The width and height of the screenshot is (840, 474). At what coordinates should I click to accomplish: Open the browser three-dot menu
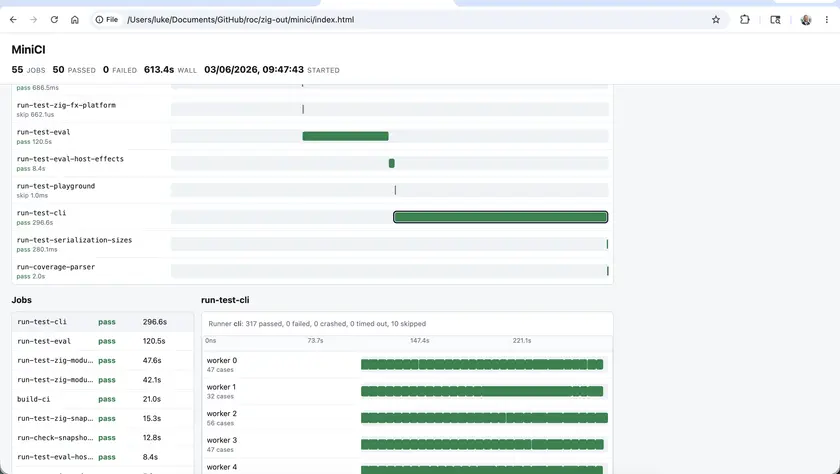(827, 20)
